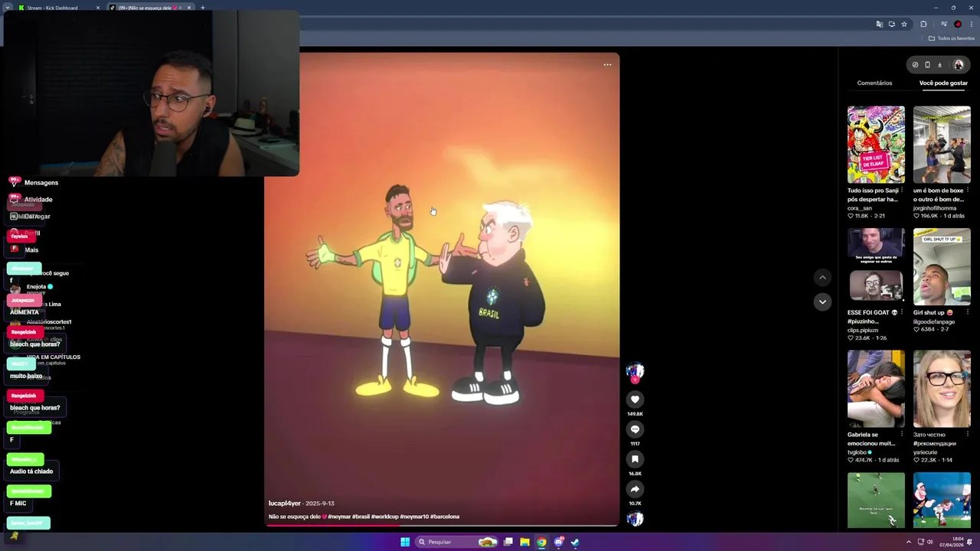Select the Você pode gostar tab
Screen dimensions: 980x551
pos(943,83)
